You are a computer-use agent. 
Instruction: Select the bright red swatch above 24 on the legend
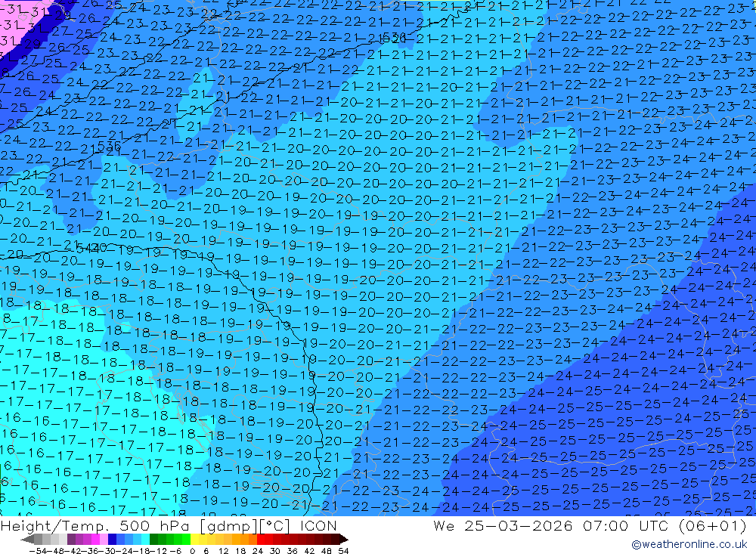(x=261, y=539)
